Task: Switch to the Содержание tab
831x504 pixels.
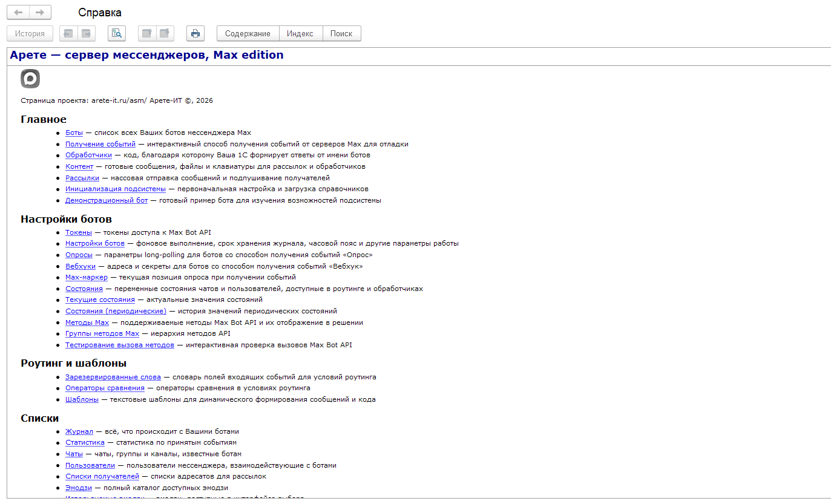Action: click(x=248, y=33)
